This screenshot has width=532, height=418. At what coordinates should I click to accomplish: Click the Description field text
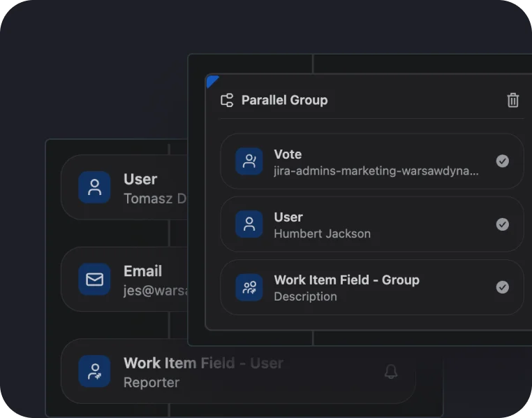305,296
